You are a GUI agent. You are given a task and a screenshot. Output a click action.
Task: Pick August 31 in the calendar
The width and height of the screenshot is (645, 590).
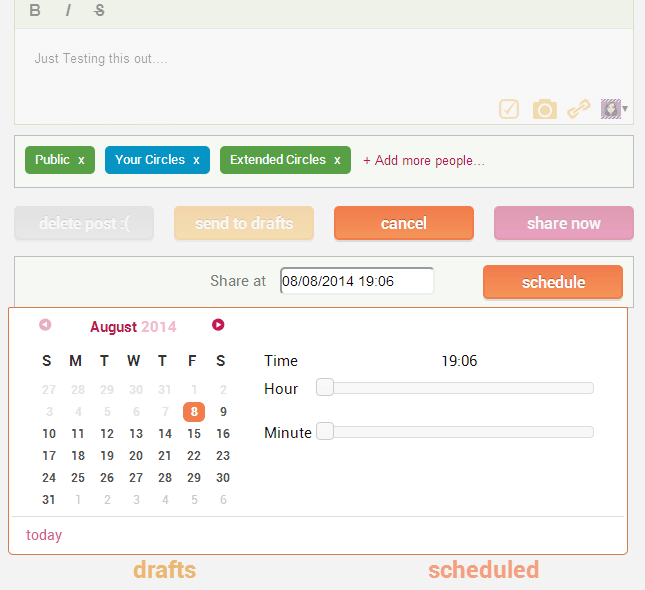pyautogui.click(x=49, y=500)
